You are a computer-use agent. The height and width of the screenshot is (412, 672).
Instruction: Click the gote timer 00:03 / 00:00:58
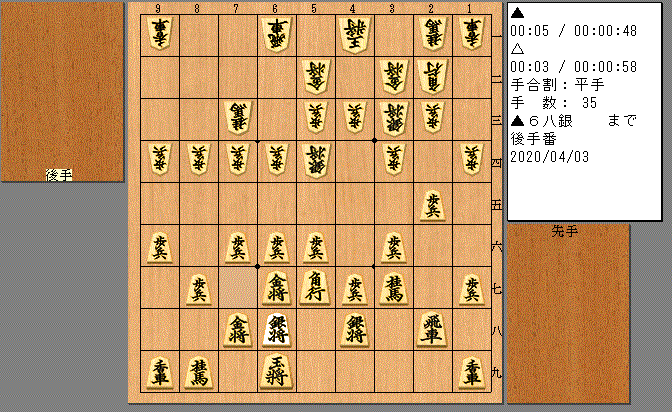[x=573, y=67]
